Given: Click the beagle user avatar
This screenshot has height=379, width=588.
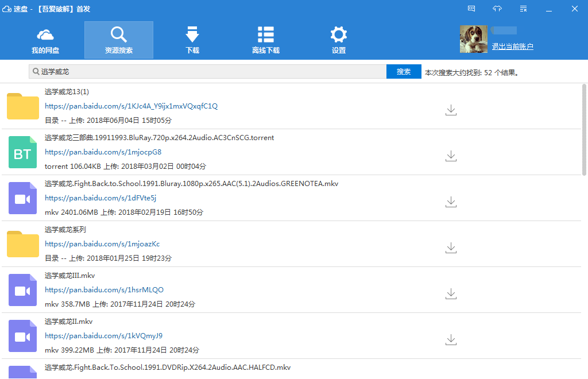Looking at the screenshot, I should coord(474,39).
